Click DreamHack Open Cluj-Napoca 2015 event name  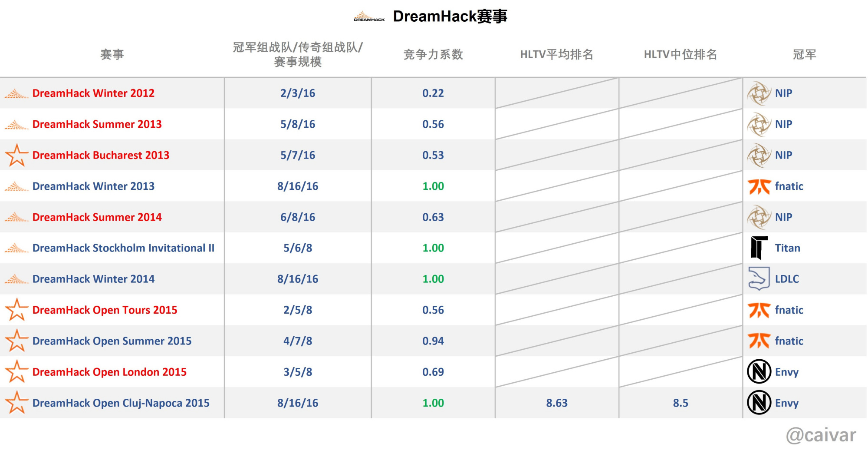click(121, 403)
